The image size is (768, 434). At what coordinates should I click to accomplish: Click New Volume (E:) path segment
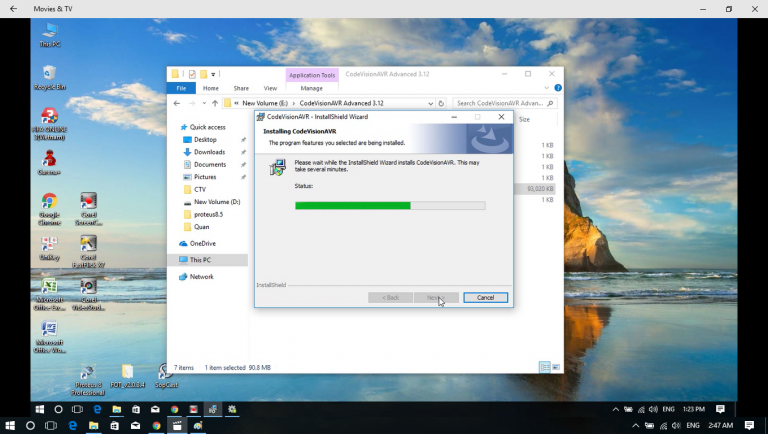(x=265, y=103)
